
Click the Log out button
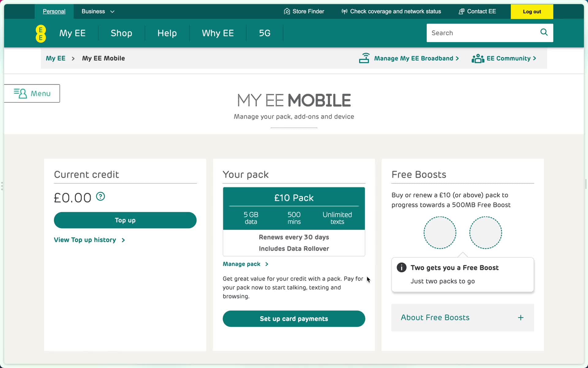[x=532, y=12]
